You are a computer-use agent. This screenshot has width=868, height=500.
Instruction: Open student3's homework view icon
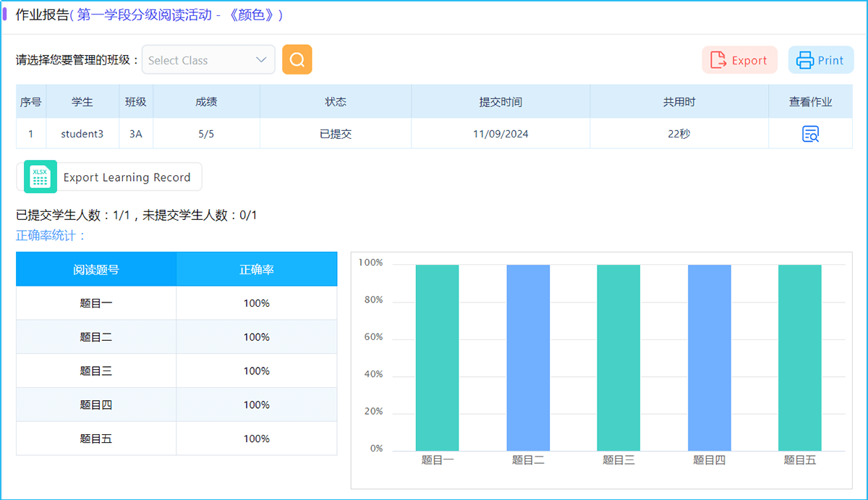click(x=810, y=134)
